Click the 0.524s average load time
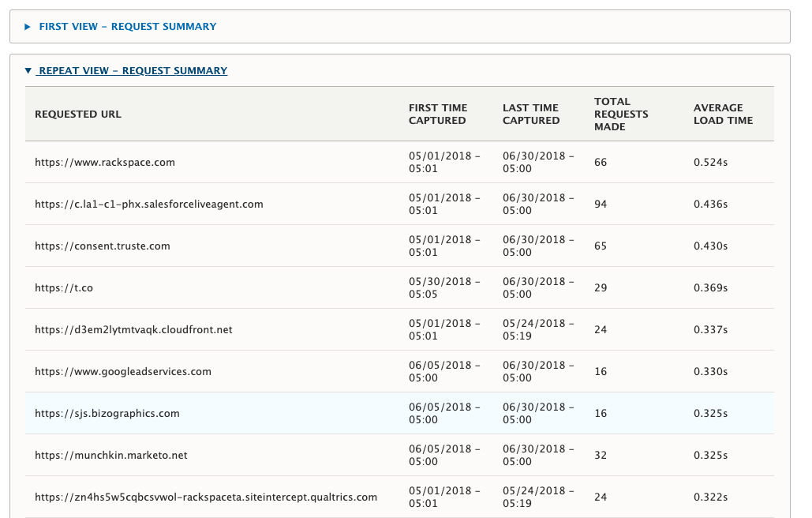Image resolution: width=812 pixels, height=518 pixels. tap(710, 162)
